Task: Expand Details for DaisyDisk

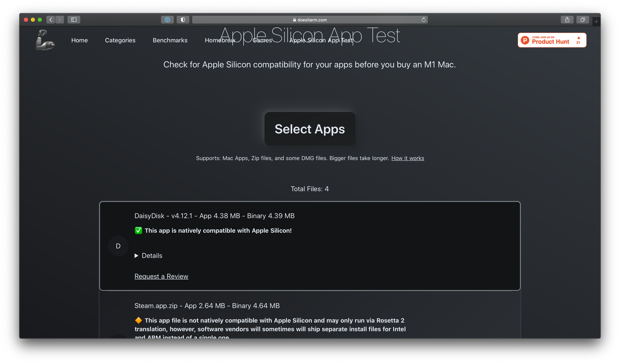Action: point(148,256)
